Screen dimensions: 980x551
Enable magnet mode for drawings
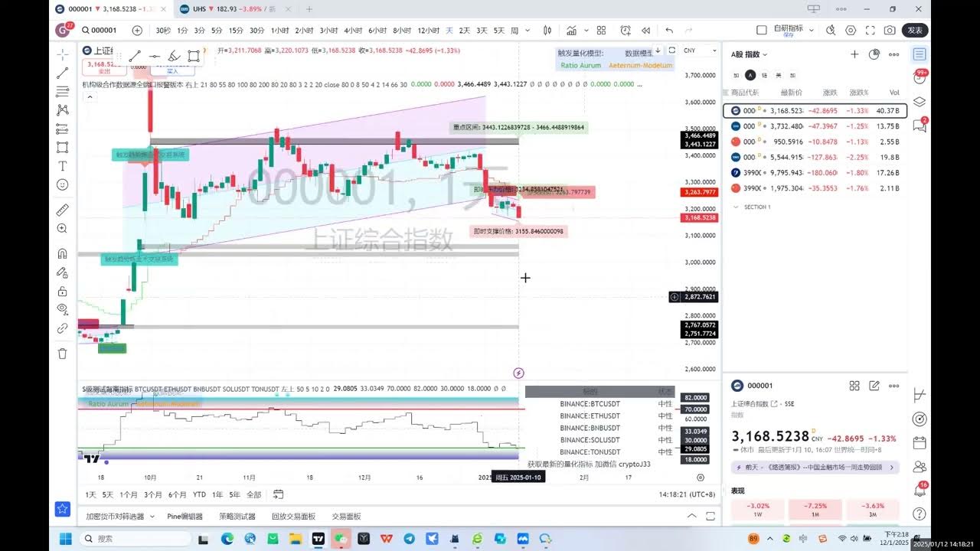(x=63, y=254)
